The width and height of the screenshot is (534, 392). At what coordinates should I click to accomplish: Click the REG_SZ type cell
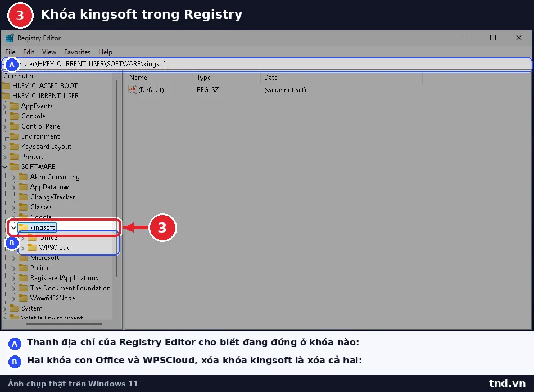(x=208, y=89)
